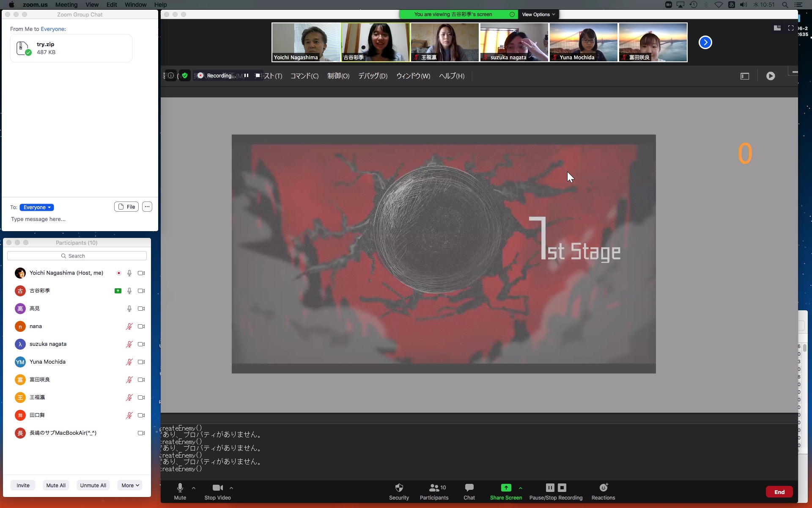812x508 pixels.
Task: Select Yuna Mochida's video thumbnail
Action: (x=583, y=42)
